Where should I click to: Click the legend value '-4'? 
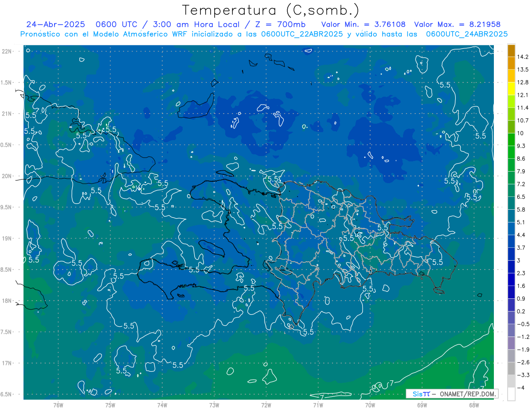521,388
